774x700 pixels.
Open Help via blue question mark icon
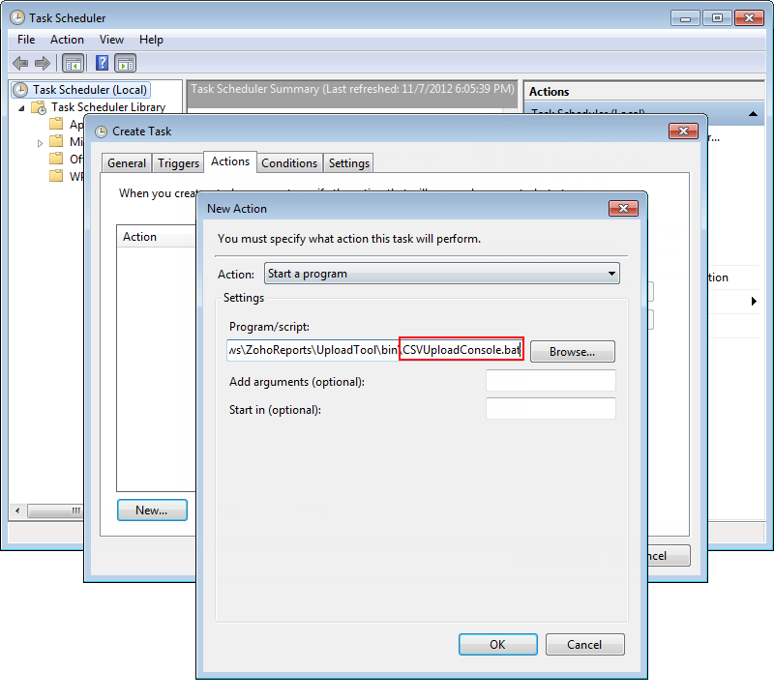(x=102, y=63)
